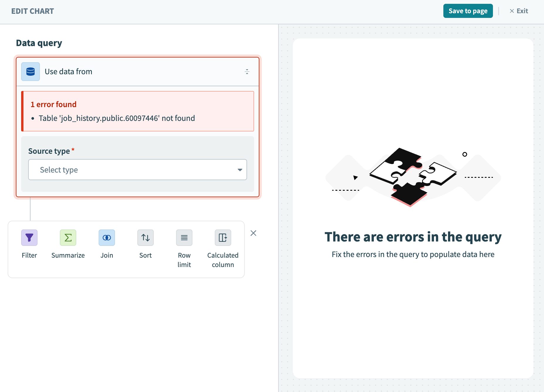Screen dimensions: 544x392
Task: Click the Row limit icon
Action: pyautogui.click(x=184, y=238)
